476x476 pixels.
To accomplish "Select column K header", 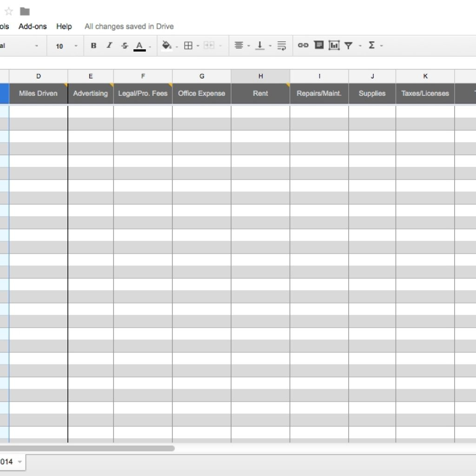I will pos(425,76).
